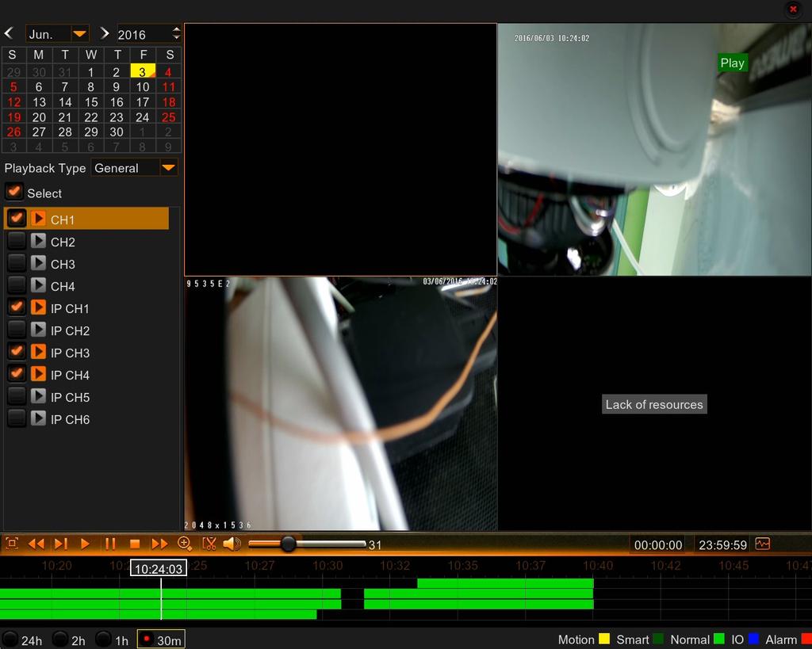Click the Lack of resources pane
The width and height of the screenshot is (812, 649).
coord(654,404)
